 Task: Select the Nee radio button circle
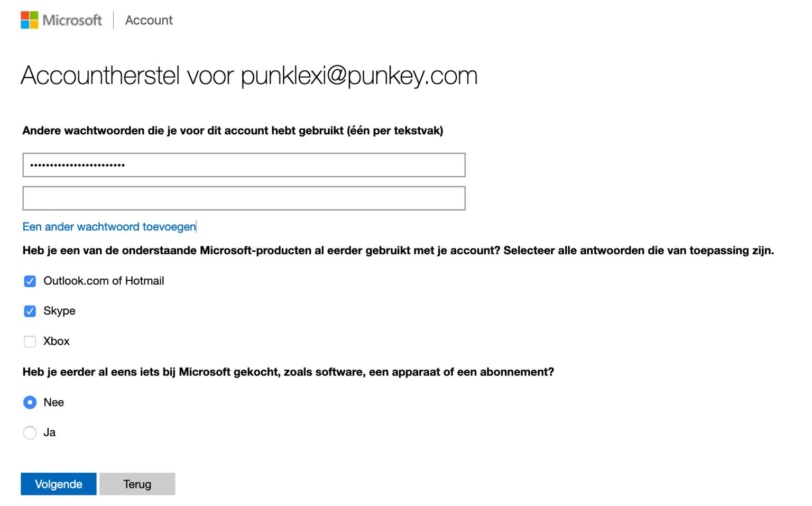[x=30, y=402]
